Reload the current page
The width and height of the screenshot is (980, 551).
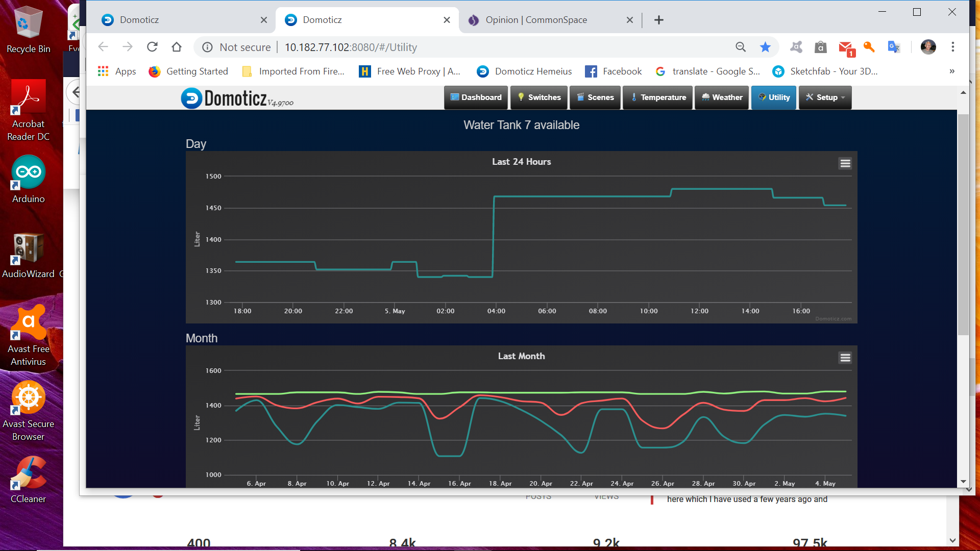pos(152,47)
